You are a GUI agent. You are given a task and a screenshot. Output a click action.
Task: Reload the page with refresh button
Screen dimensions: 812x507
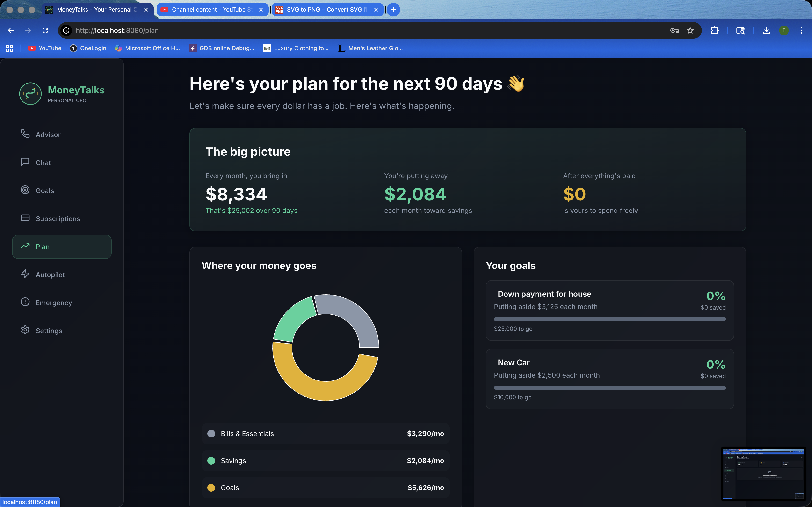tap(46, 30)
